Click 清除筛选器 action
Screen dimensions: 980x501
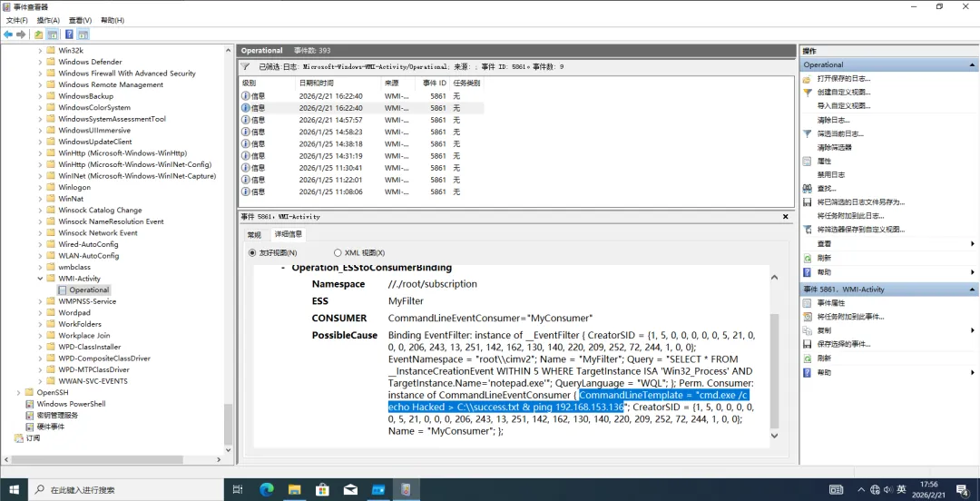click(834, 148)
